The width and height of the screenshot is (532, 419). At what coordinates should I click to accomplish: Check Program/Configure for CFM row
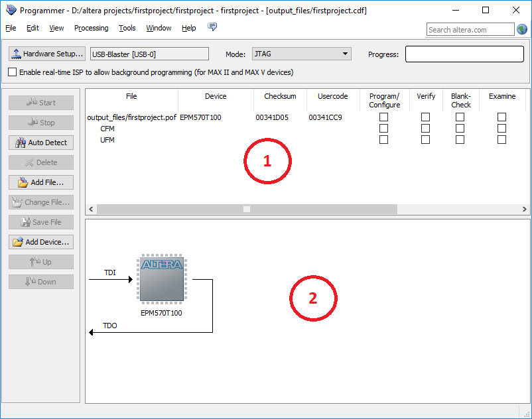tap(383, 129)
